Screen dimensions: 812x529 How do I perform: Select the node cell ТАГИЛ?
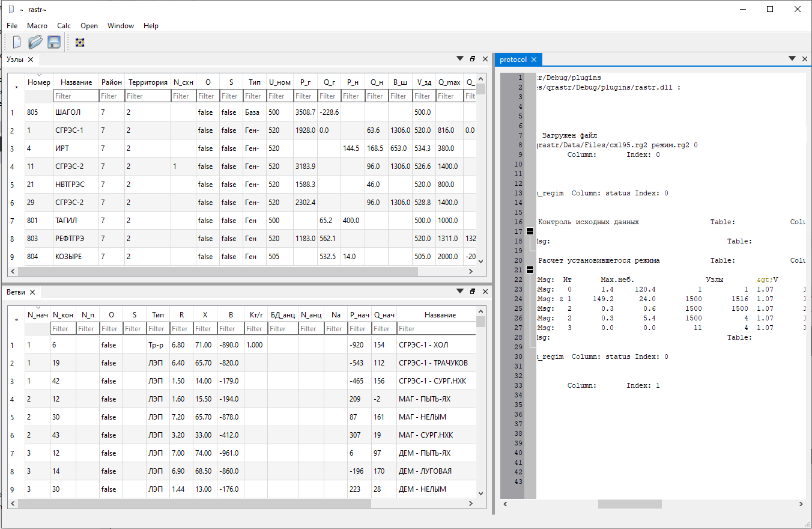tap(76, 221)
